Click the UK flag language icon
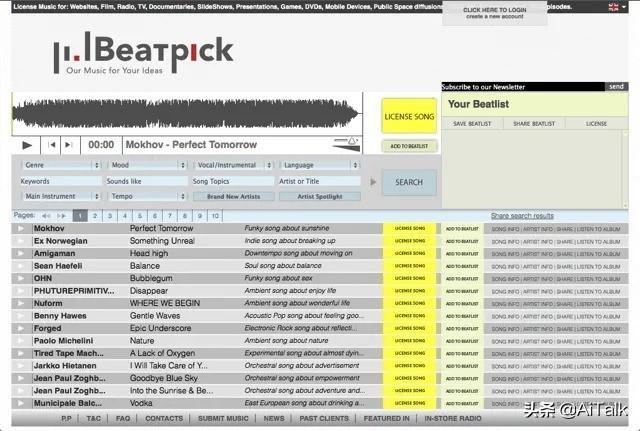This screenshot has height=431, width=640. [x=614, y=6]
